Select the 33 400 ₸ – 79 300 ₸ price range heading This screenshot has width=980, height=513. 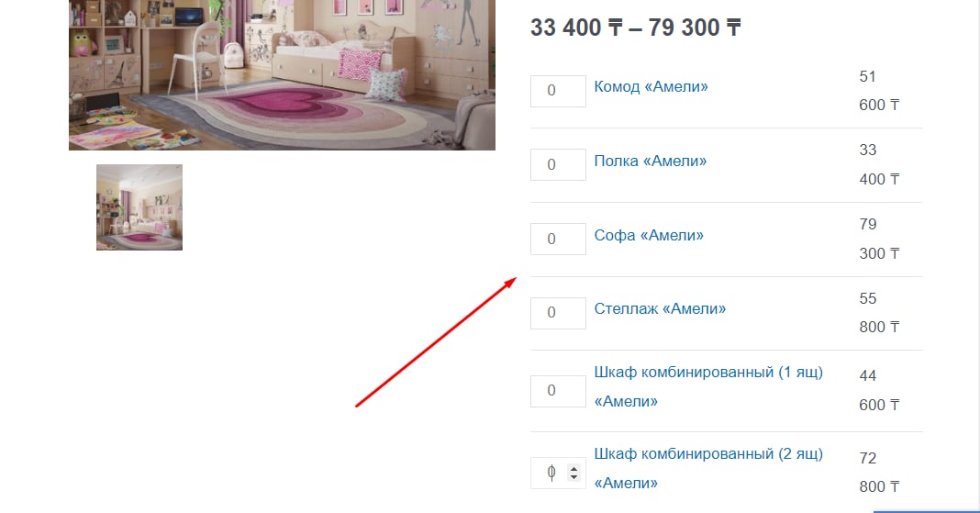coord(636,28)
